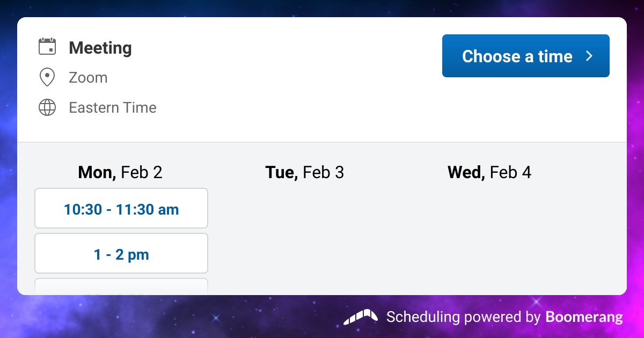Click the bold Boomerang brand name

[584, 317]
